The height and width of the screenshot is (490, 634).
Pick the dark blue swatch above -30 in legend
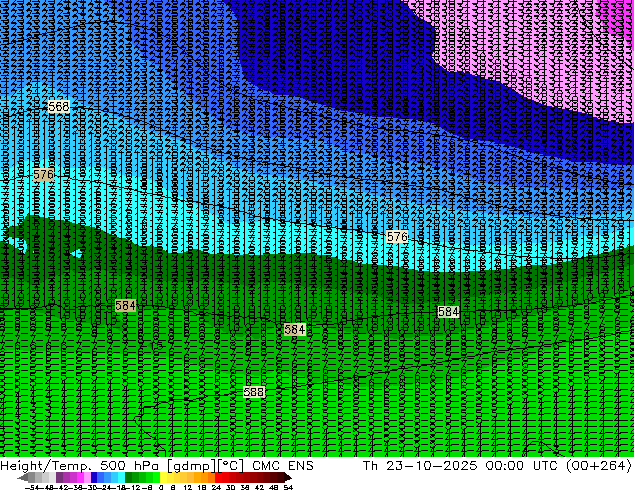click(x=94, y=478)
